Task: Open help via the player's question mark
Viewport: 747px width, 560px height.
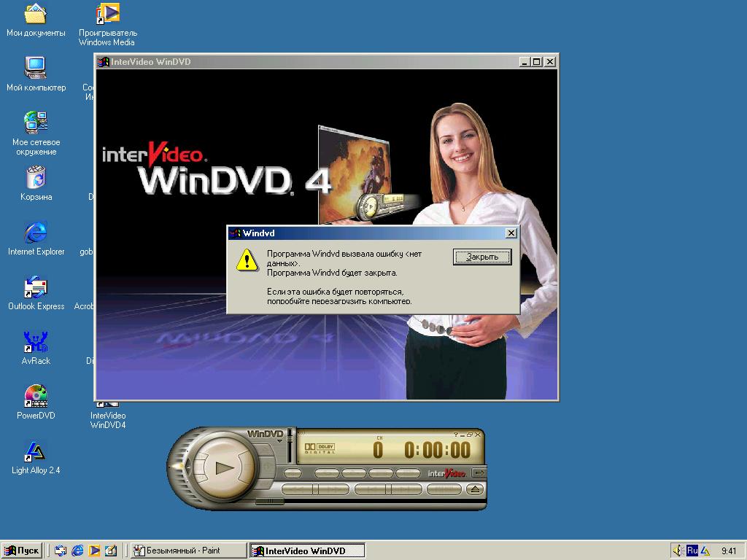Action: pyautogui.click(x=455, y=435)
